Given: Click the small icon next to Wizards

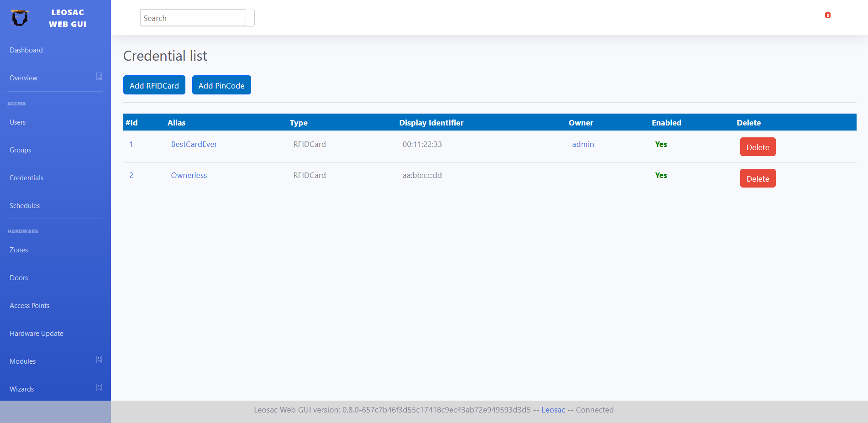Looking at the screenshot, I should (99, 387).
